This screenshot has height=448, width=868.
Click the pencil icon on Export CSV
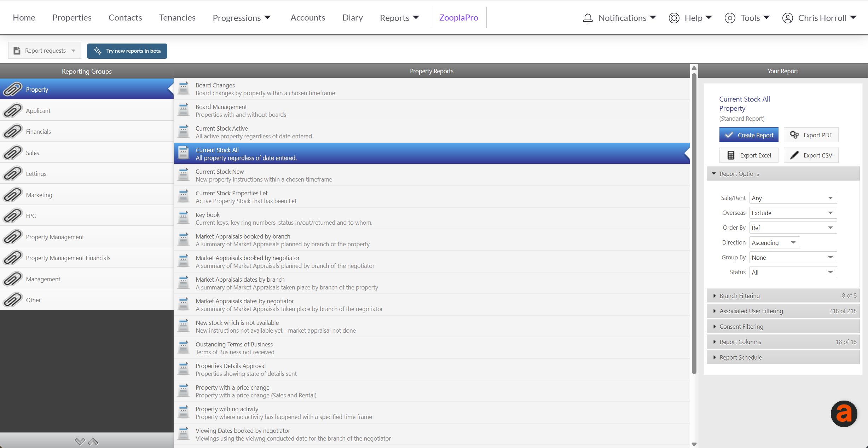794,155
